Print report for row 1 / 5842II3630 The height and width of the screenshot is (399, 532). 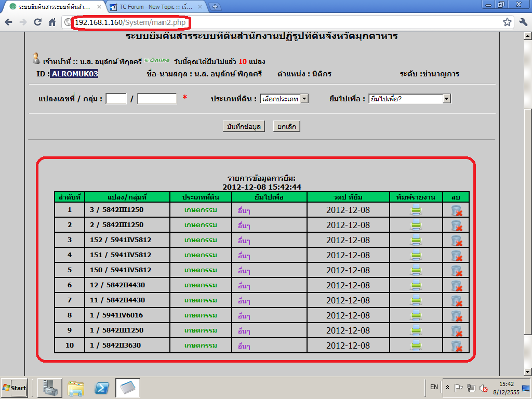(x=416, y=345)
